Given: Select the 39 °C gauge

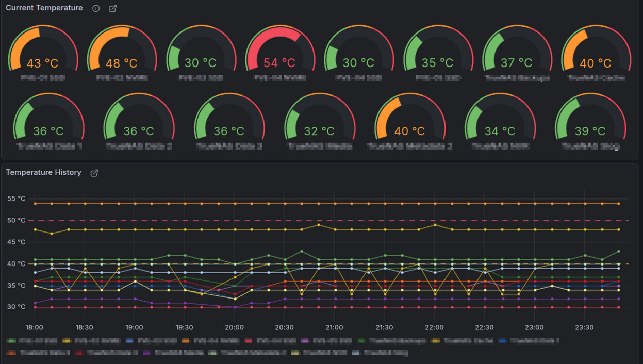Looking at the screenshot, I should [589, 119].
